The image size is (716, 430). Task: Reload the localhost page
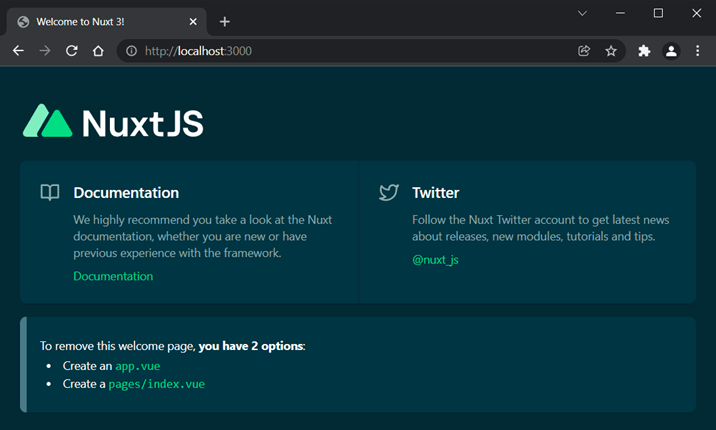pos(72,51)
